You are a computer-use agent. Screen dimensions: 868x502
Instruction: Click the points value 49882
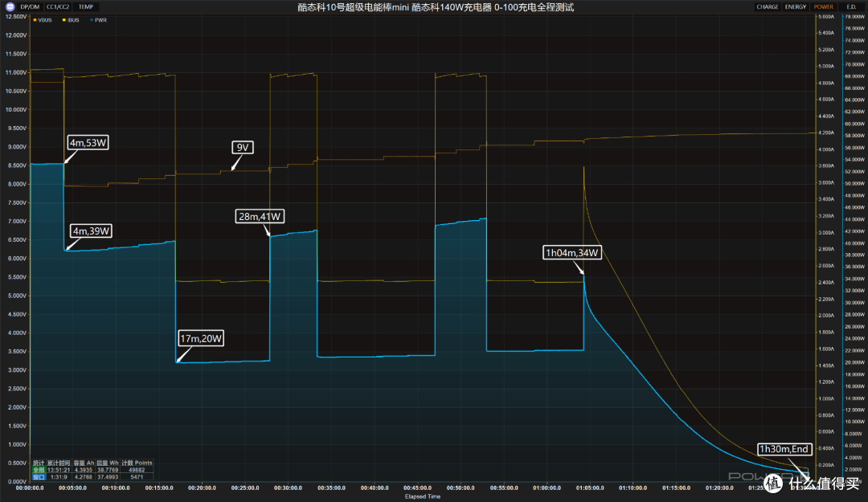coord(137,470)
